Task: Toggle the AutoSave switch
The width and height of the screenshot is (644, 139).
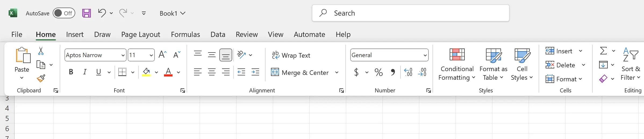Action: pyautogui.click(x=64, y=13)
